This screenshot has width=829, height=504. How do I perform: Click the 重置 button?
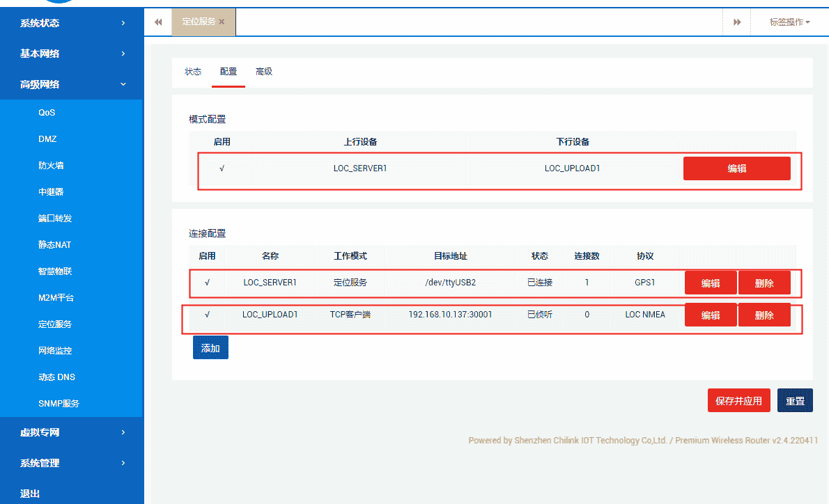coord(795,400)
